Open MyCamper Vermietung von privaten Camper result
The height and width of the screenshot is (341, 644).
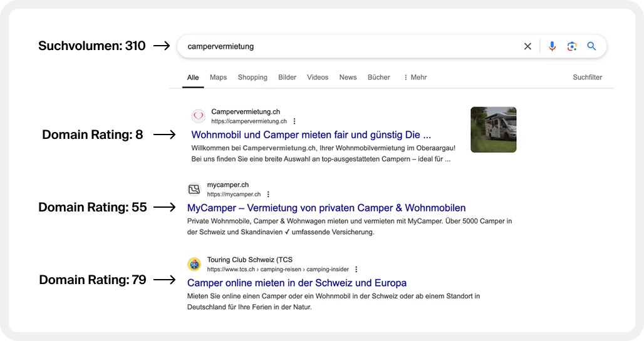(x=326, y=208)
